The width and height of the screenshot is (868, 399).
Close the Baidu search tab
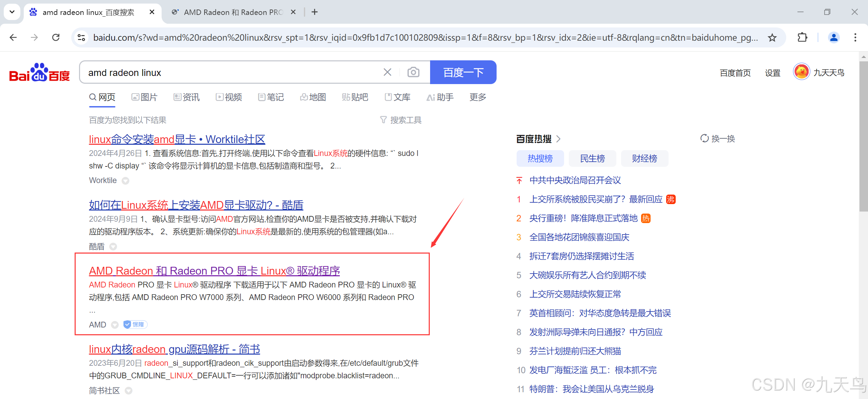[x=152, y=12]
